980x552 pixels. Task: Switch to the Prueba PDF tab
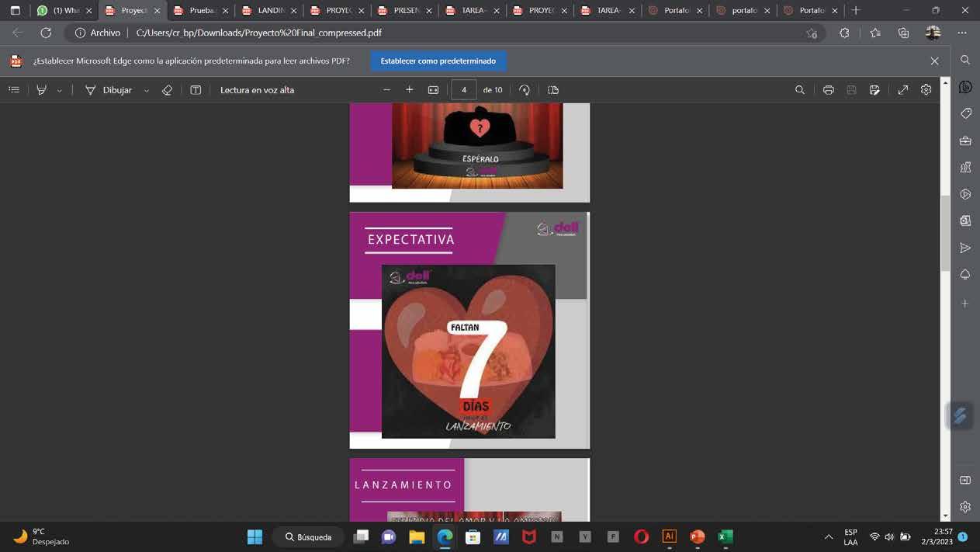click(x=200, y=11)
